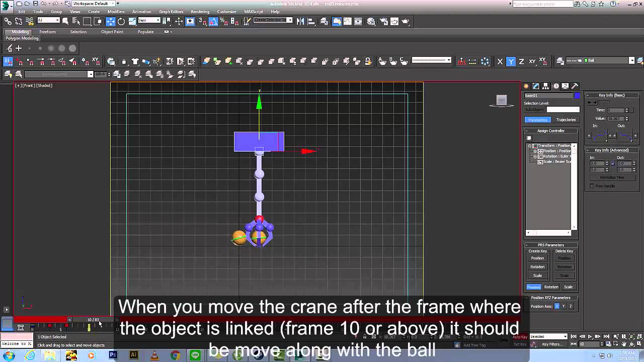Expand Position controller tree node
Image resolution: width=644 pixels, height=362 pixels.
[535, 151]
